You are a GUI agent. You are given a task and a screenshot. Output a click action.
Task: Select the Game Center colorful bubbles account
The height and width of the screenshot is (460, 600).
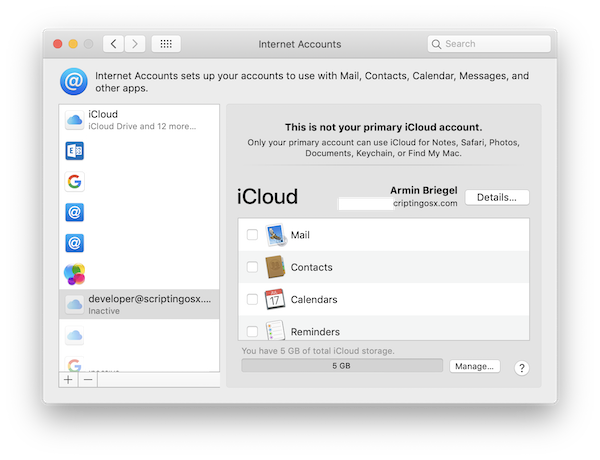75,274
